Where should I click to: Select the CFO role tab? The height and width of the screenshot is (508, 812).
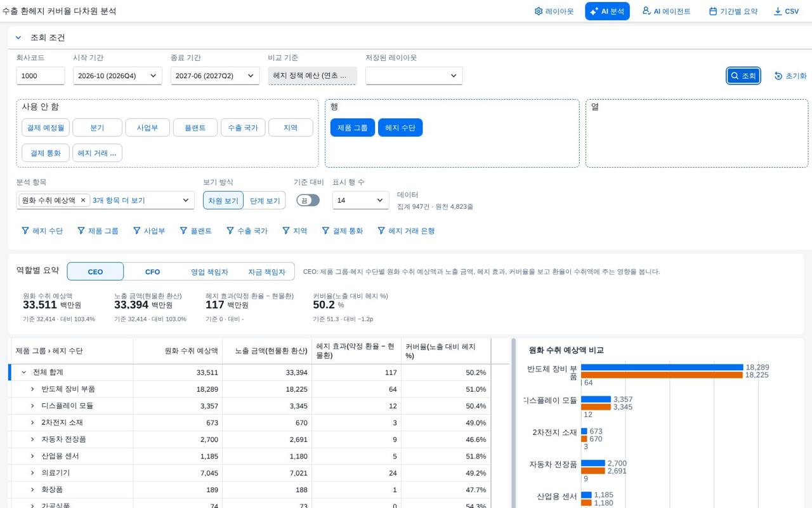click(x=152, y=272)
